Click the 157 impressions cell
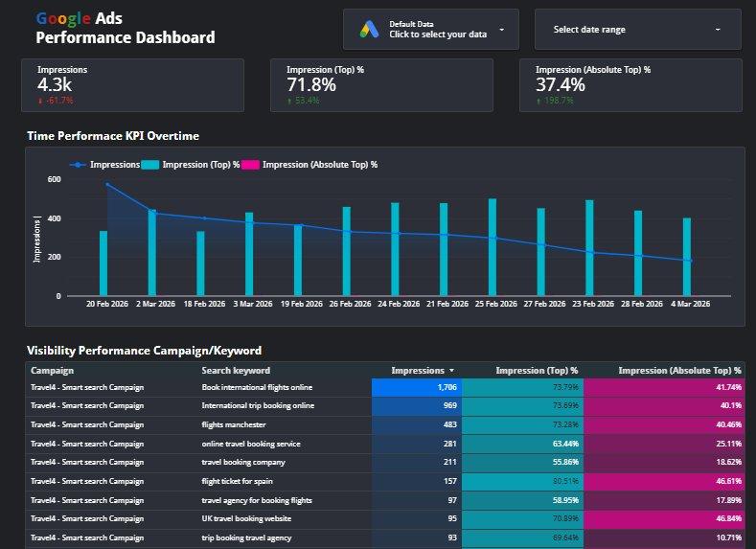This screenshot has width=756, height=549. pos(417,482)
